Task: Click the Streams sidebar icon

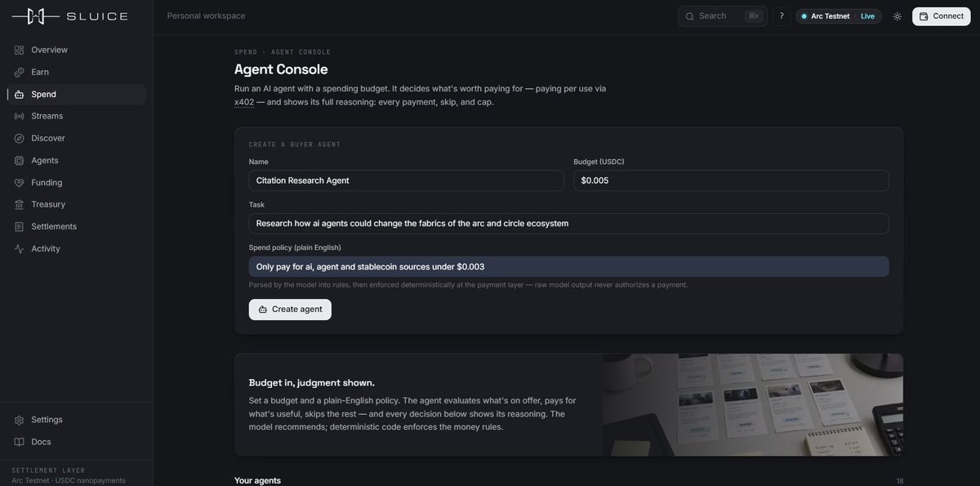Action: pyautogui.click(x=19, y=116)
